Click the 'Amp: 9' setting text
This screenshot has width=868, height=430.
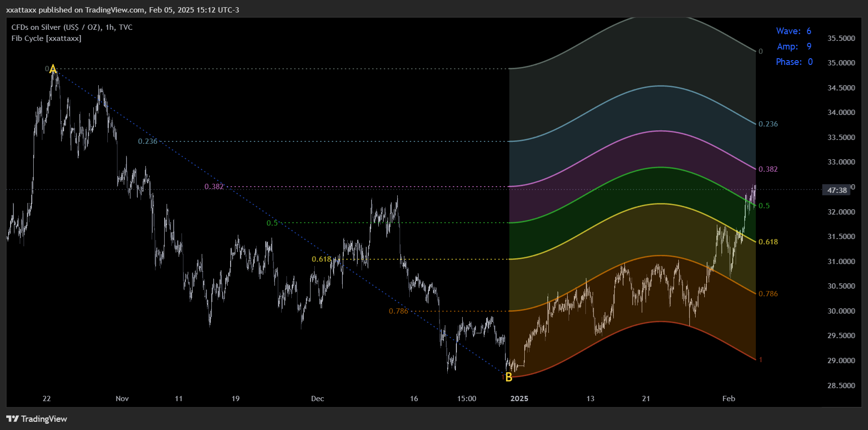tap(794, 46)
